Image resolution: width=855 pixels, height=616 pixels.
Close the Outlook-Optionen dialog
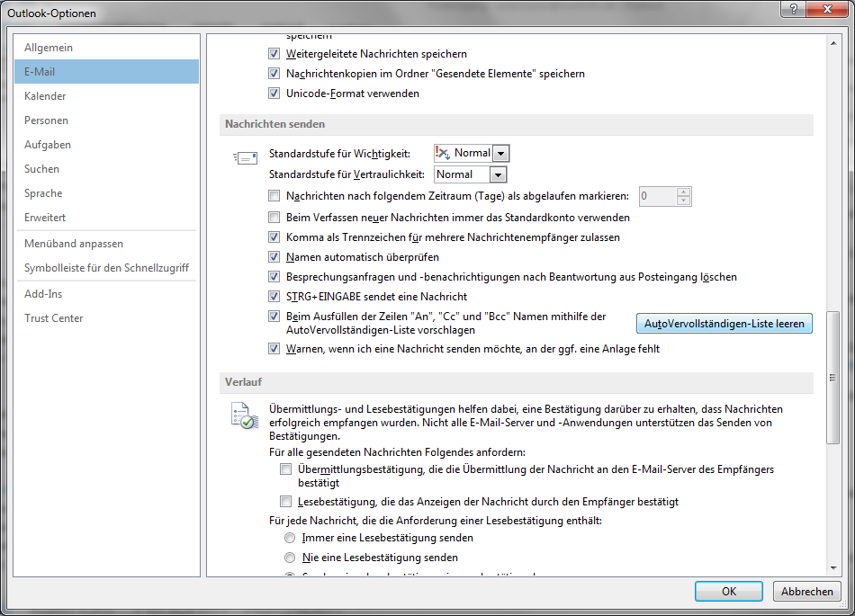coord(827,9)
